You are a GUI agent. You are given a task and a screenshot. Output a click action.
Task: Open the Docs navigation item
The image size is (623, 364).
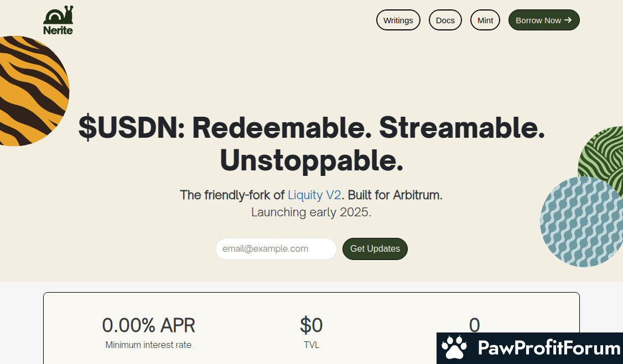445,20
